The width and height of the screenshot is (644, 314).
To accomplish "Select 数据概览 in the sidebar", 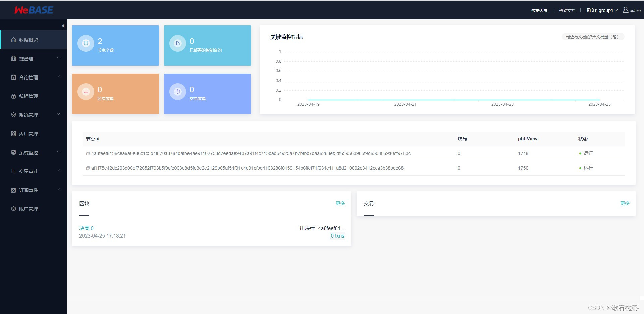I will click(x=34, y=40).
